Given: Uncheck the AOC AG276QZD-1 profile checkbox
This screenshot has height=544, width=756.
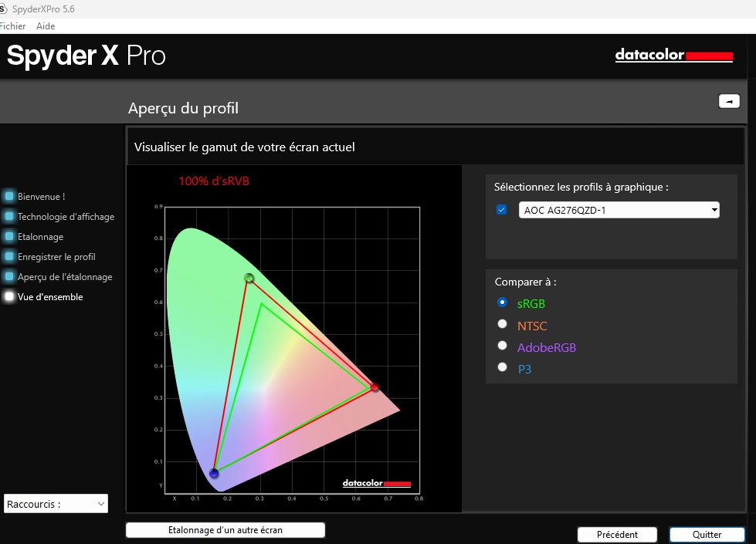Looking at the screenshot, I should click(x=502, y=210).
